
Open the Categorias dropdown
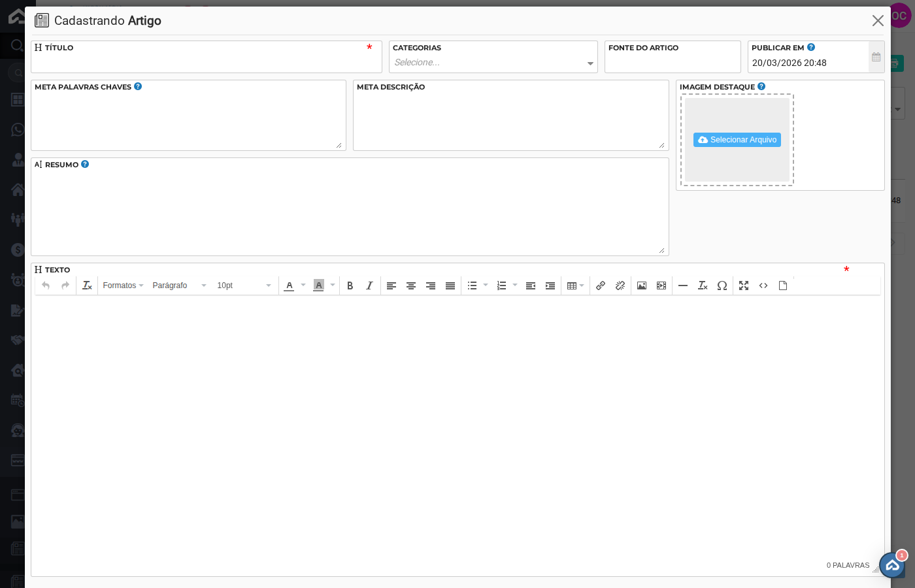[493, 63]
